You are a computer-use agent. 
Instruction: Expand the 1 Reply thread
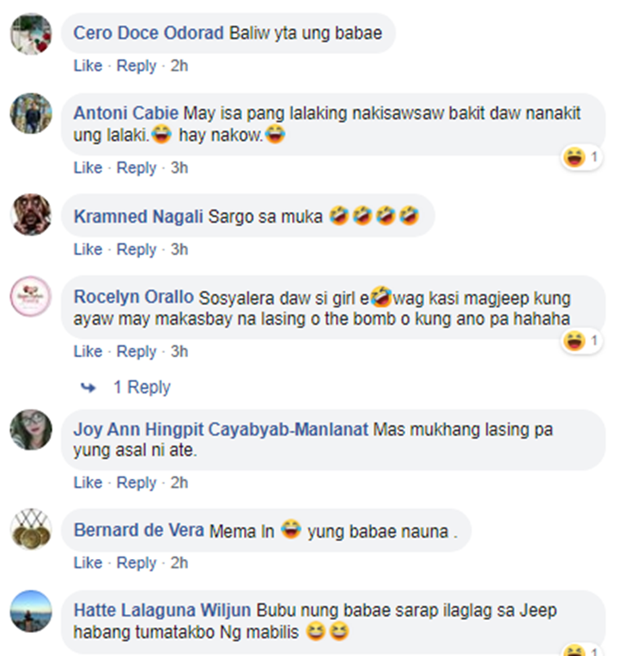pos(142,387)
